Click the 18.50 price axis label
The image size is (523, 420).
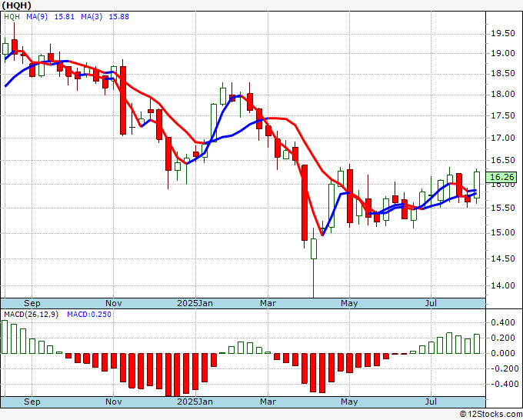coord(503,74)
